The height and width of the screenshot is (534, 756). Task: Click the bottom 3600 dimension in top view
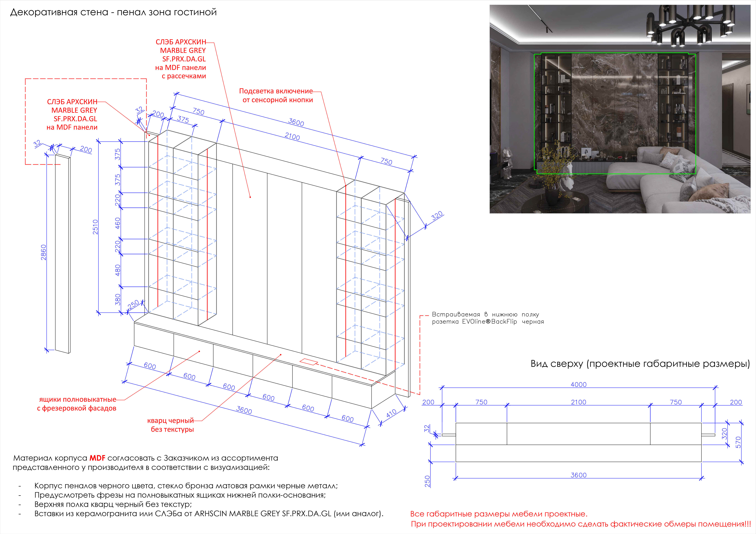[578, 475]
